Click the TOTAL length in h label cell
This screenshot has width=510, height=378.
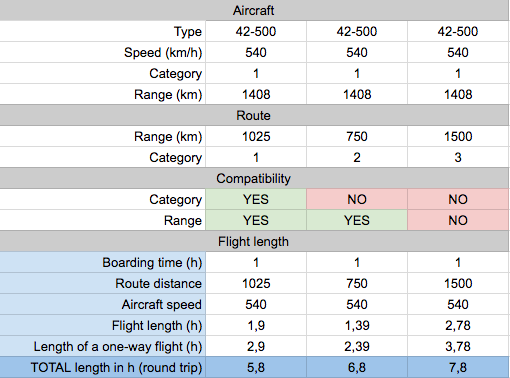tap(103, 367)
